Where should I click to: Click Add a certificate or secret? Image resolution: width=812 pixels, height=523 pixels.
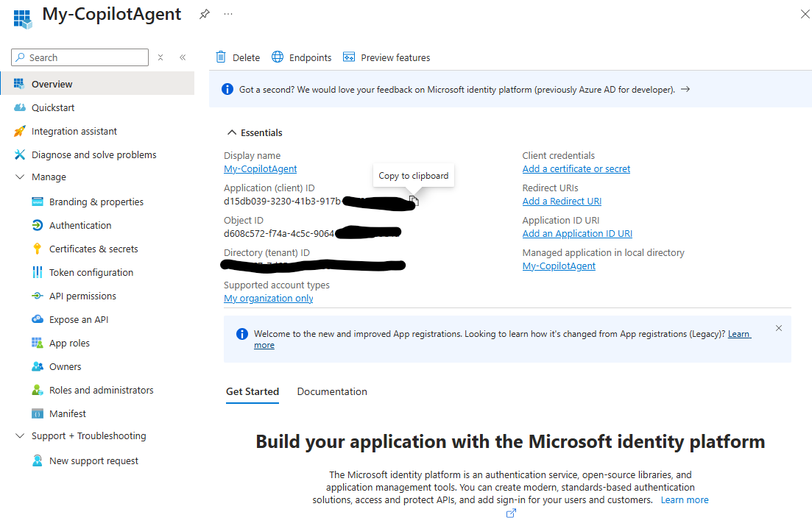tap(576, 168)
